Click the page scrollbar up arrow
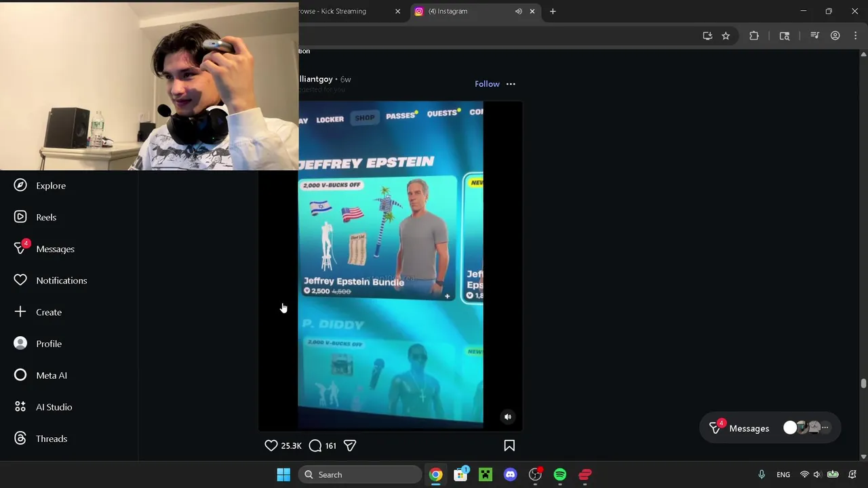Screen dimensions: 868x488 click(863, 54)
